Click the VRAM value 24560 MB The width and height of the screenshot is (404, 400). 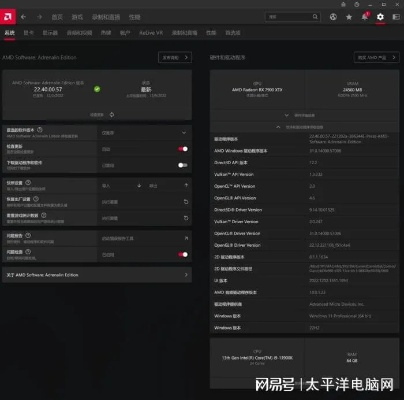pyautogui.click(x=352, y=90)
